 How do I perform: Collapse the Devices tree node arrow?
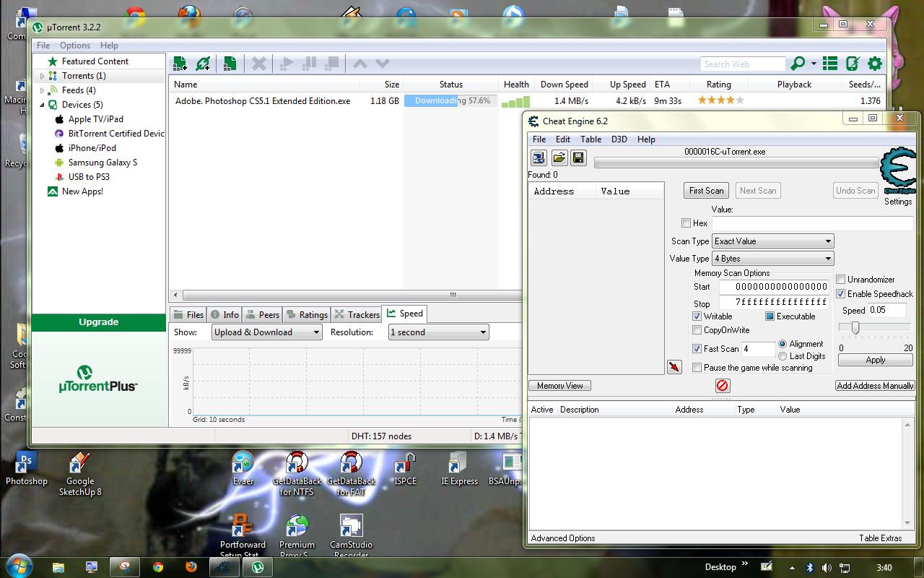click(x=42, y=105)
